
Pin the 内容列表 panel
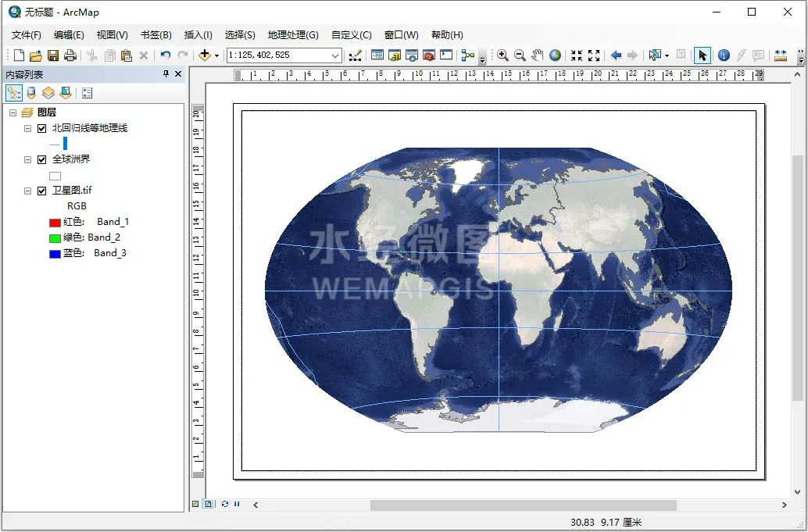(165, 74)
